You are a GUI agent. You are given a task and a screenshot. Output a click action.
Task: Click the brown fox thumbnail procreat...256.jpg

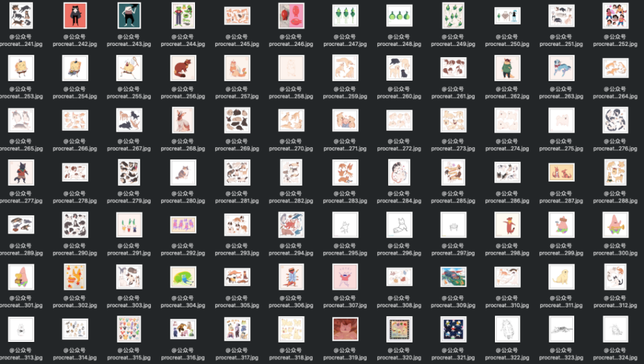pyautogui.click(x=183, y=68)
